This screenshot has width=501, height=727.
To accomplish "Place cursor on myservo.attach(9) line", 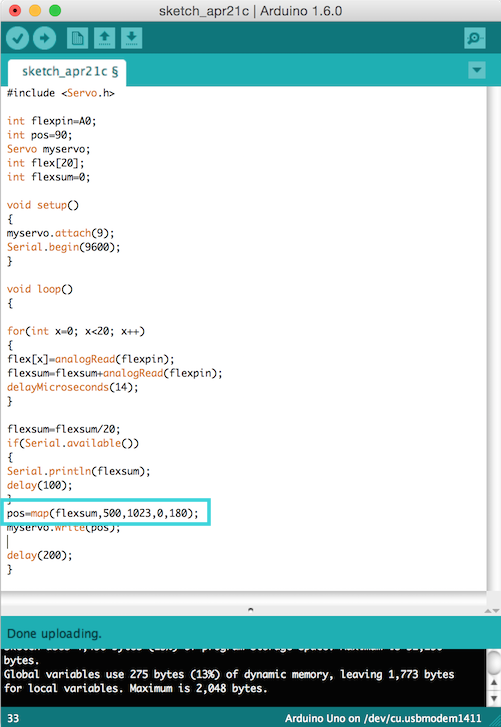I will coord(60,233).
